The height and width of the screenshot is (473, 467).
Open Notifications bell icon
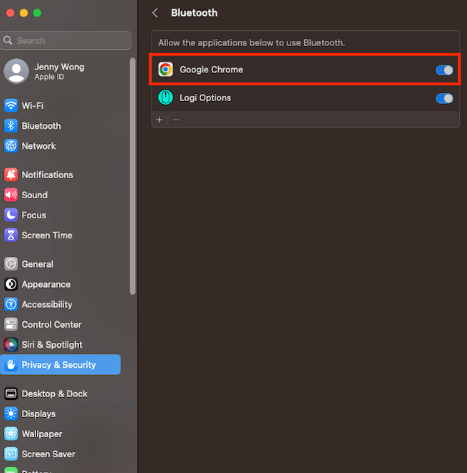coord(11,175)
